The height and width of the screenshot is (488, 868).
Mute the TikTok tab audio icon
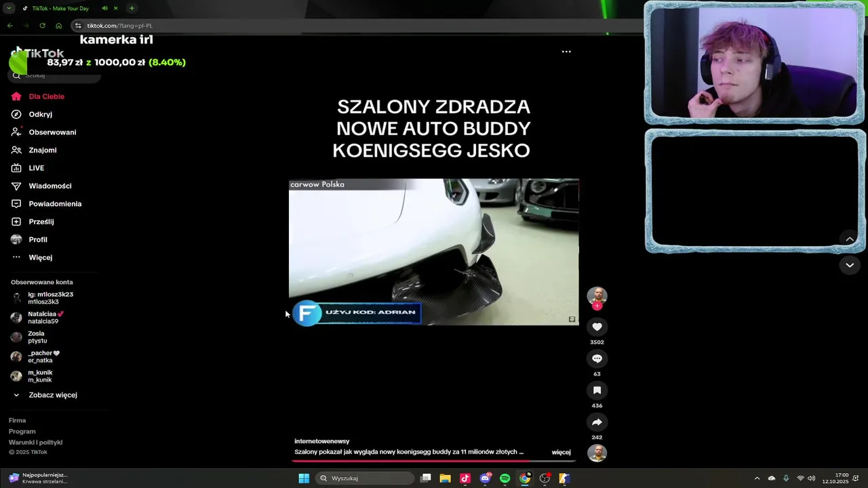click(104, 8)
